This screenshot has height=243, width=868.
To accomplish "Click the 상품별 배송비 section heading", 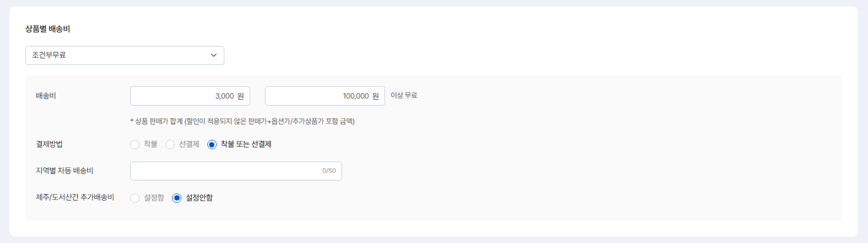I will (x=48, y=28).
